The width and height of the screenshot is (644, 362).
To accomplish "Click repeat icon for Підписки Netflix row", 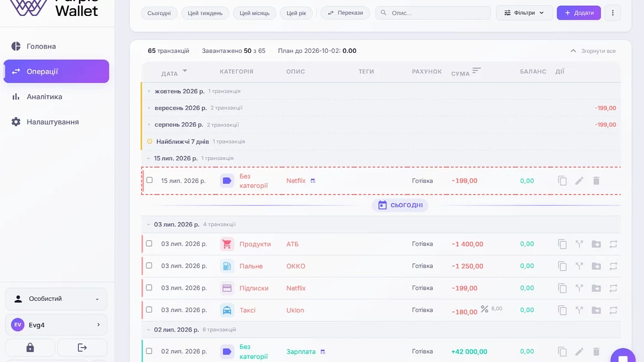I will (613, 288).
